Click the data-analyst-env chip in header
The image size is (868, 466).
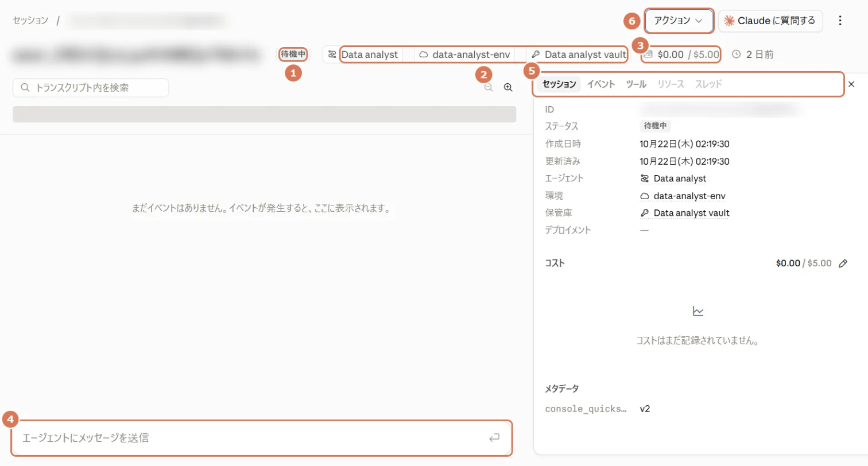pyautogui.click(x=464, y=55)
